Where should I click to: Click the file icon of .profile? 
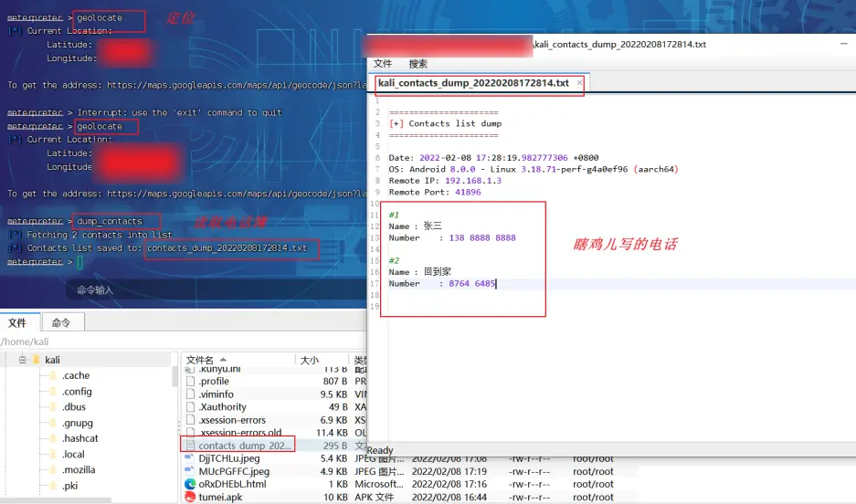click(190, 382)
